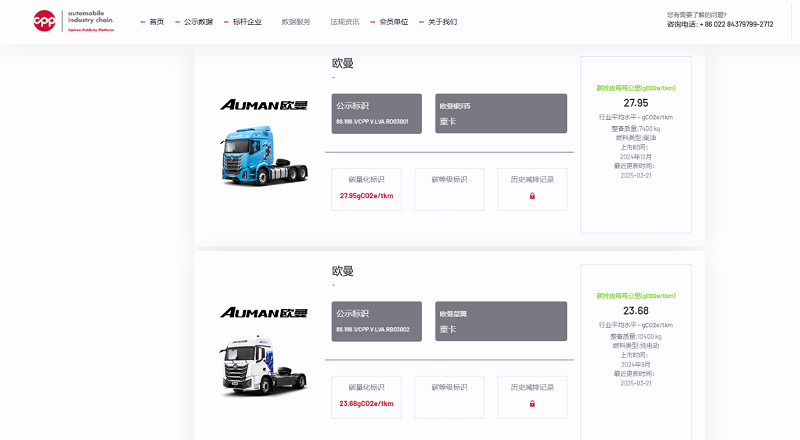Click the first truck's 碳等级标识 card
800x440 pixels.
tap(449, 189)
